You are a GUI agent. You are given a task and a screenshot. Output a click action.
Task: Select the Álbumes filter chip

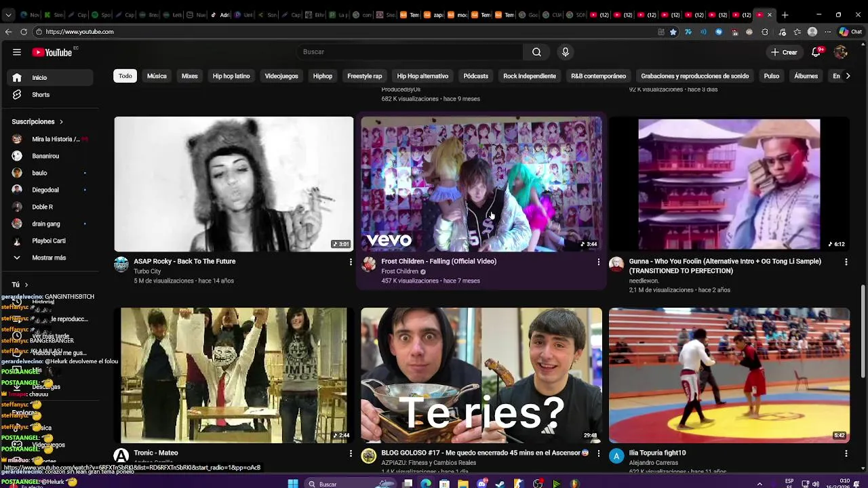806,76
